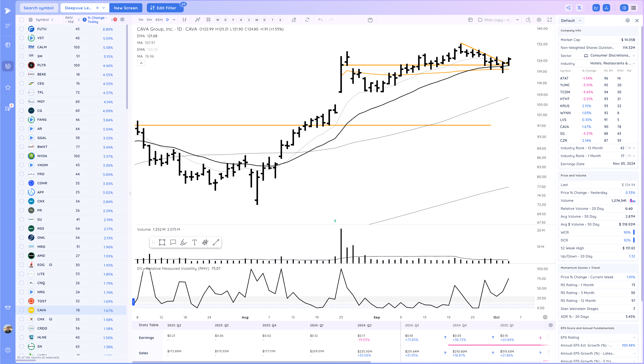The height and width of the screenshot is (364, 644).
Task: Click the eraser icon in chart toolbar
Action: click(x=294, y=20)
